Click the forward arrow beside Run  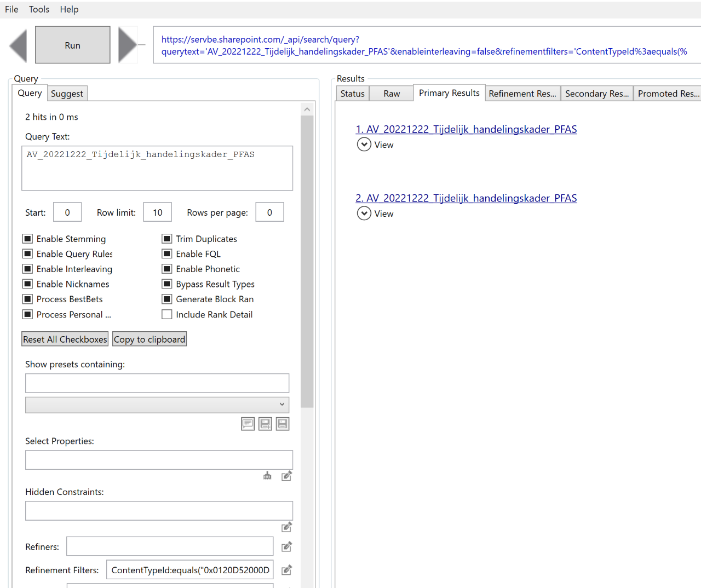128,45
